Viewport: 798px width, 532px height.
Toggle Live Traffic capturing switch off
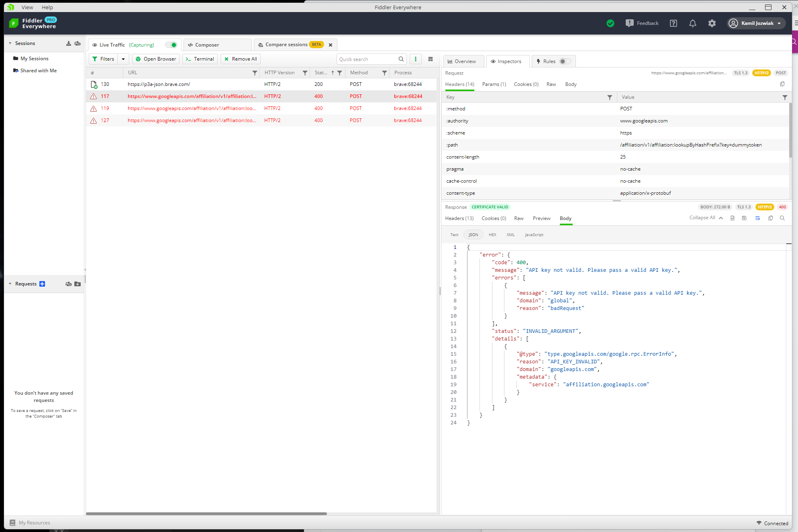coord(171,45)
